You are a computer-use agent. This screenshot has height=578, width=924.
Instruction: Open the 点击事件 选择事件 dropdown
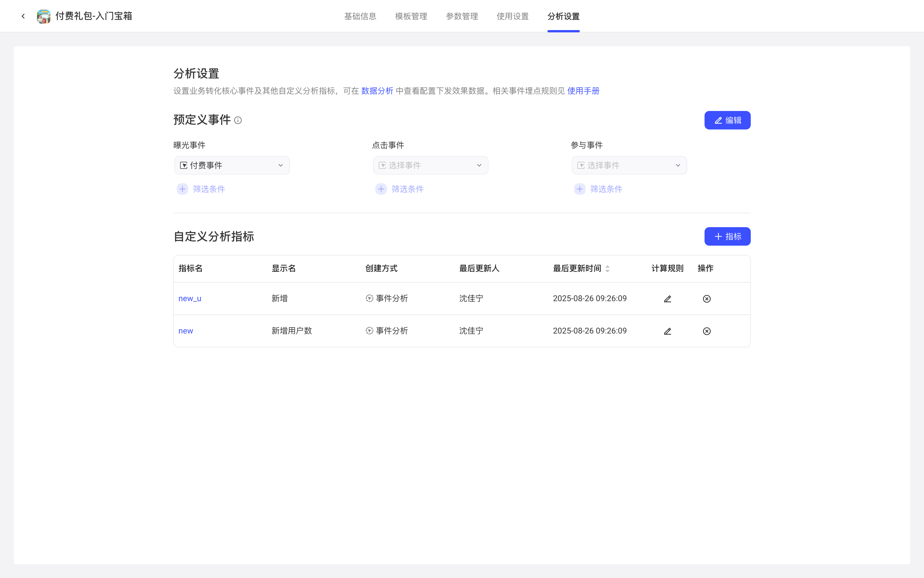coord(431,165)
